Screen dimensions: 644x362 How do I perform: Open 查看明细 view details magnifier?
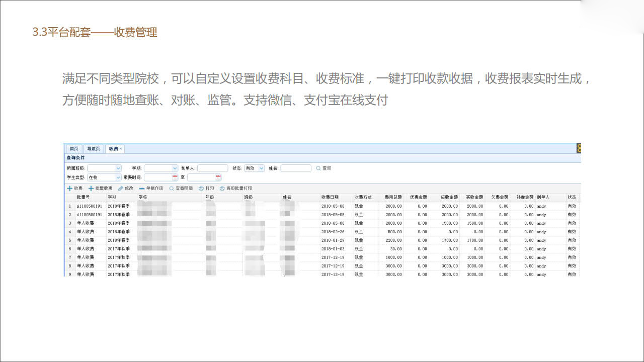pyautogui.click(x=172, y=189)
